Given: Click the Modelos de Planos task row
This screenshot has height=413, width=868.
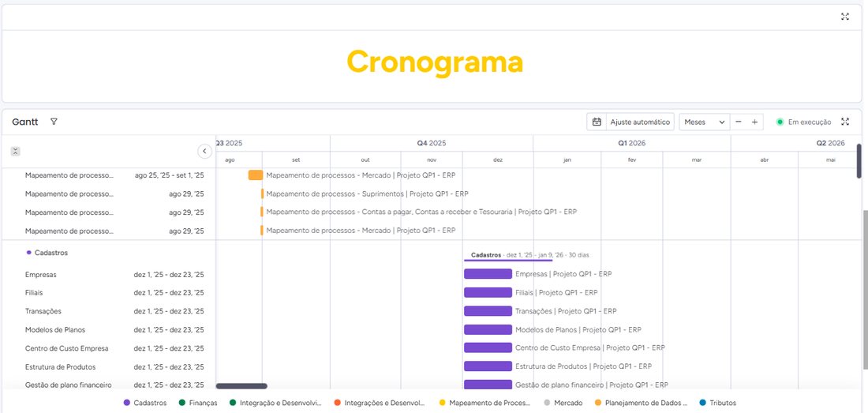Looking at the screenshot, I should pyautogui.click(x=109, y=329).
